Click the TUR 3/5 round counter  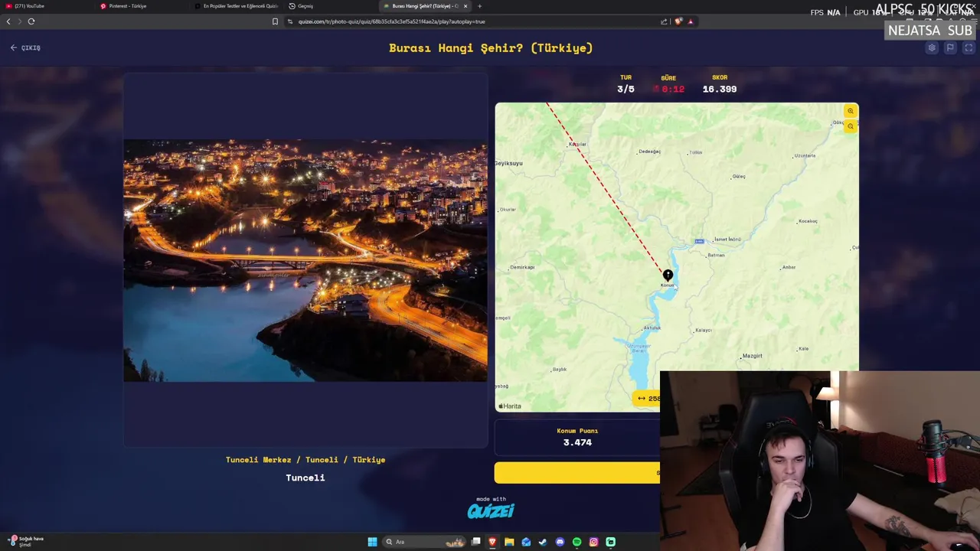(626, 89)
